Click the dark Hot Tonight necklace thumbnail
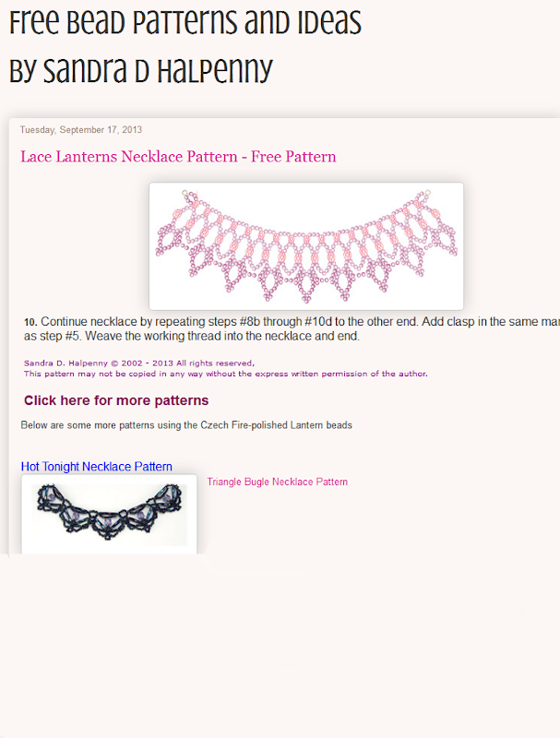Screen dimensions: 560x738 point(109,514)
